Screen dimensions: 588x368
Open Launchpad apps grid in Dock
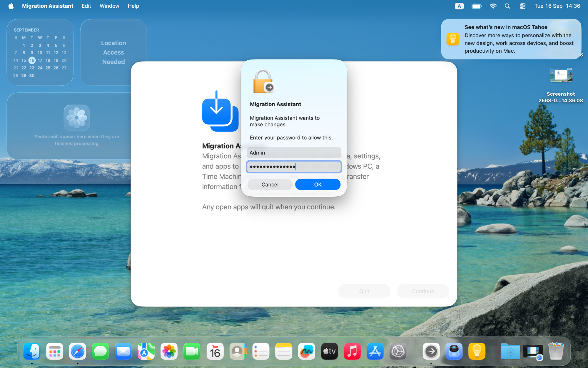click(55, 351)
